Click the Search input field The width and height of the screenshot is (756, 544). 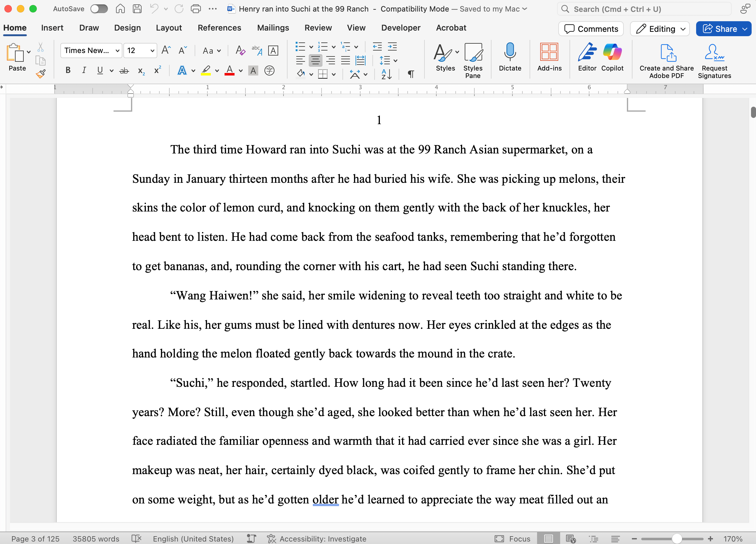point(643,9)
